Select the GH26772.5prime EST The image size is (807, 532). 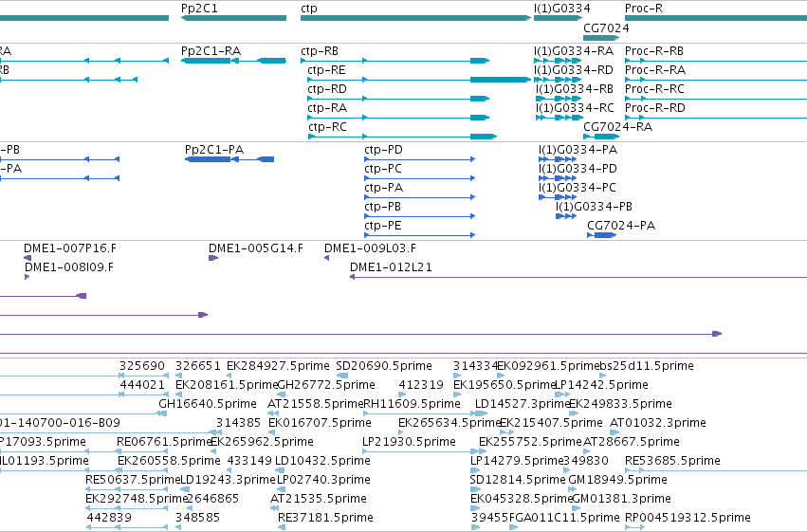point(282,395)
